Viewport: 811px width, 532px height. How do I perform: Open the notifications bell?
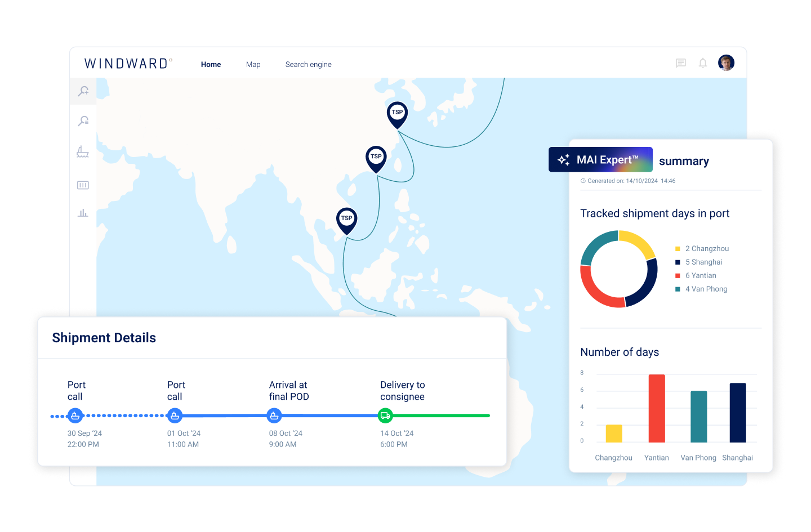point(703,63)
